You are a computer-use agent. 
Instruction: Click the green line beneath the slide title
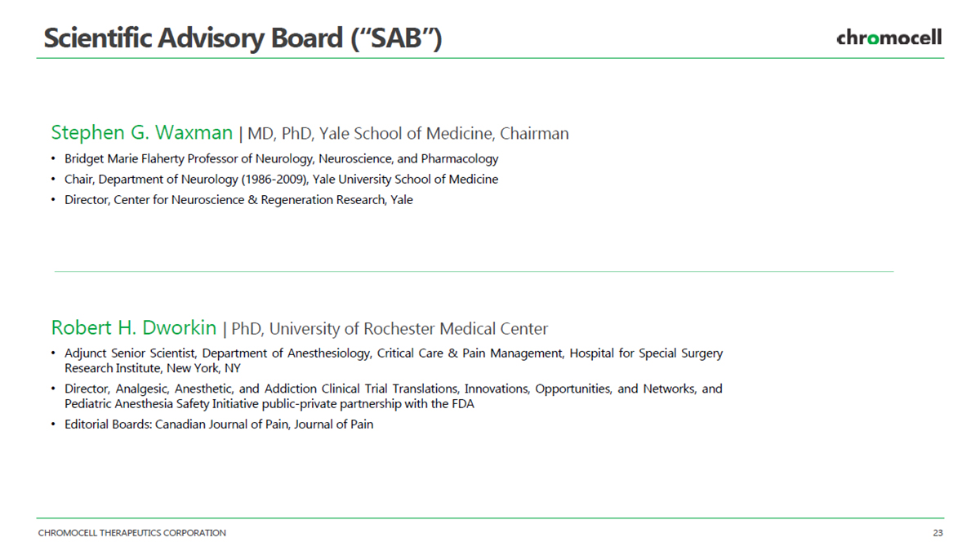coord(490,58)
